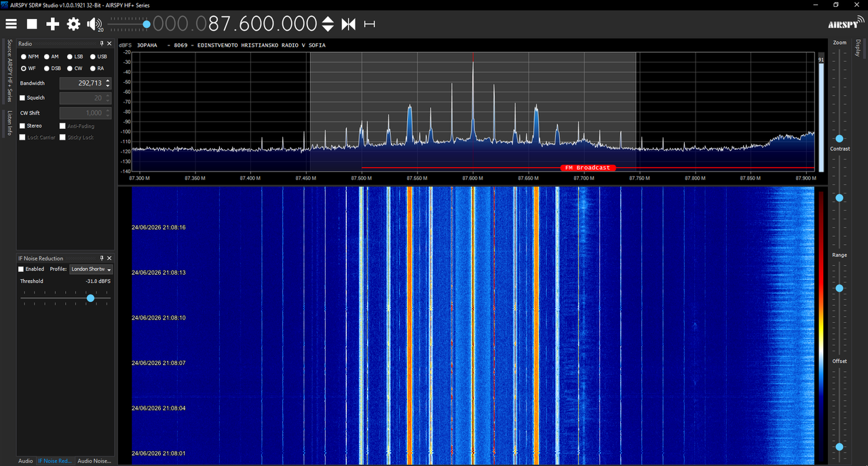Viewport: 868px width, 466px height.
Task: Move the noise Threshold slider
Action: point(90,298)
